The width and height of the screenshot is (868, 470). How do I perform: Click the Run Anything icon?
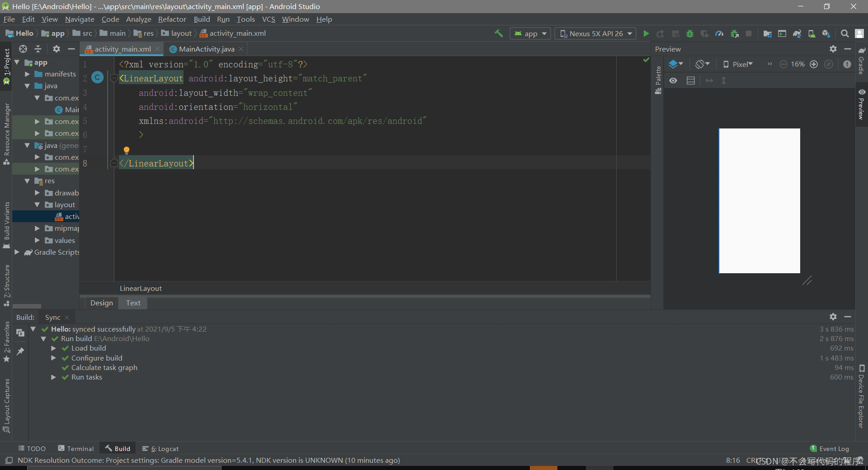pyautogui.click(x=782, y=33)
